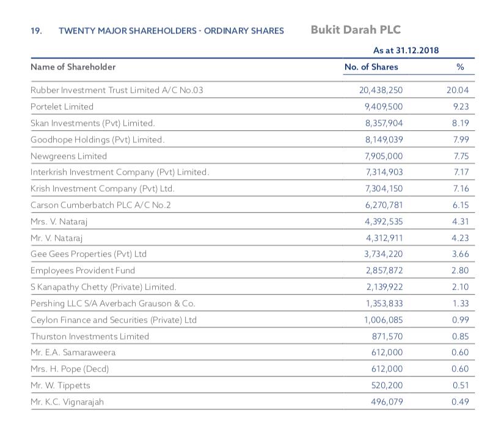The height and width of the screenshot is (426, 504).
Task: Click the share count 4,392,535
Action: pos(384,222)
